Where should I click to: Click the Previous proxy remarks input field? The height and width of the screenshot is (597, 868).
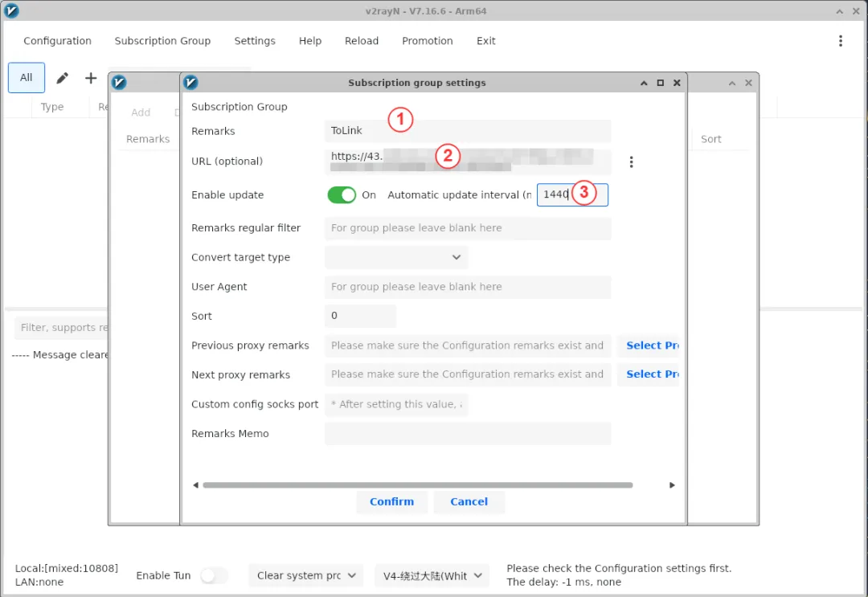coord(468,346)
